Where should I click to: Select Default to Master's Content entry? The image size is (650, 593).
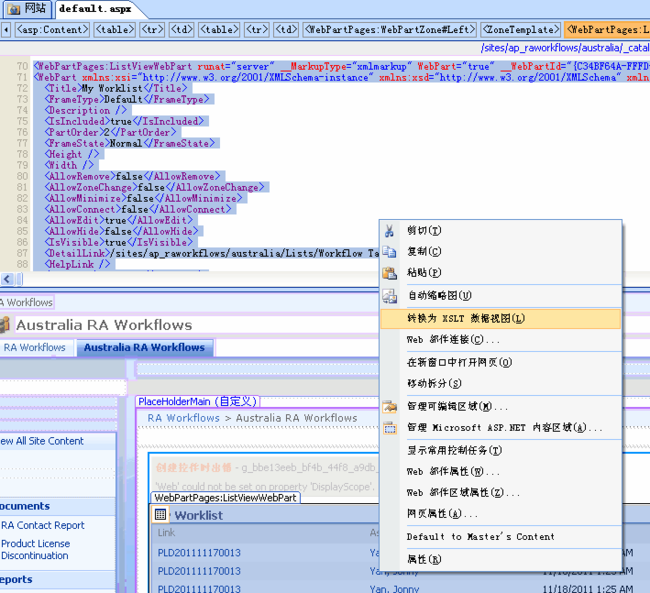tap(500, 537)
